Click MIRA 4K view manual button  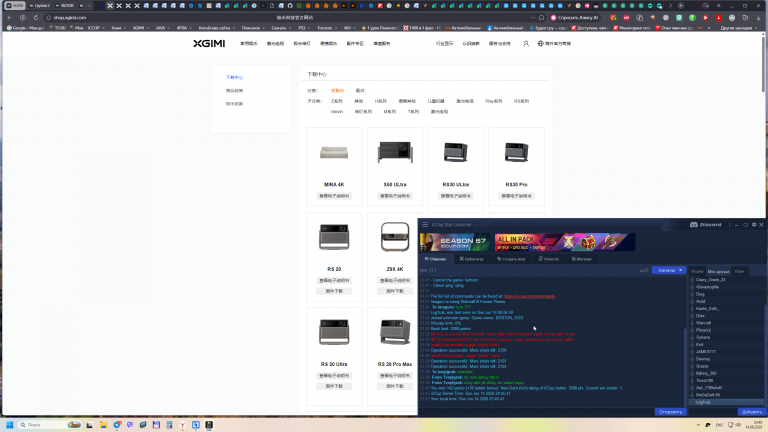[x=334, y=196]
